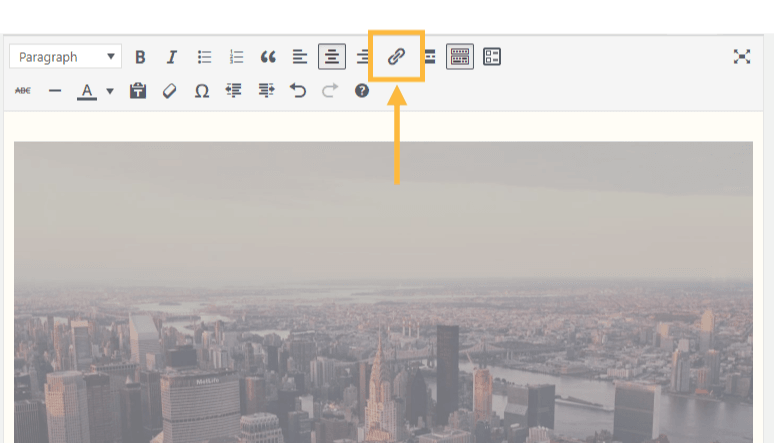Toggle italic formatting

pos(171,57)
